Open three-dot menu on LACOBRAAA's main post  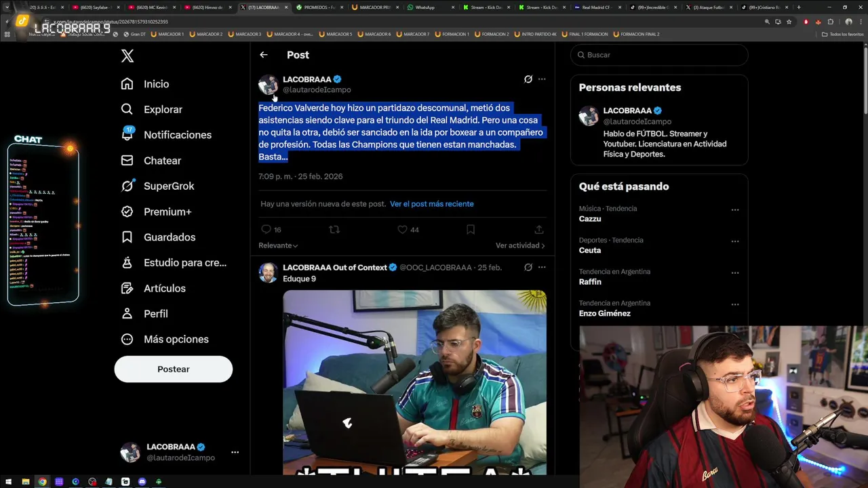click(542, 79)
